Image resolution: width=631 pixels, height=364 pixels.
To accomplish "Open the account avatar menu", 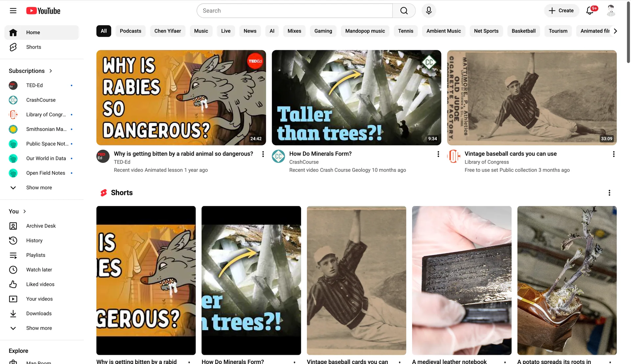I will tap(611, 11).
